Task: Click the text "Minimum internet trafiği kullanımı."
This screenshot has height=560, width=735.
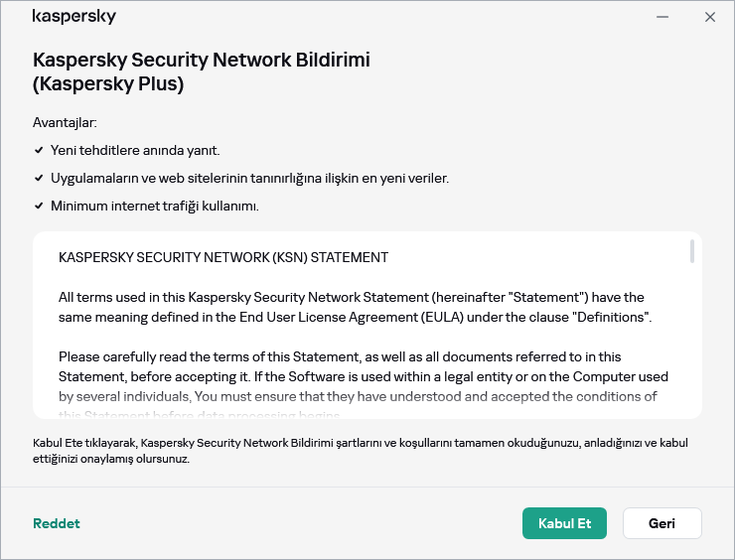Action: pos(155,206)
